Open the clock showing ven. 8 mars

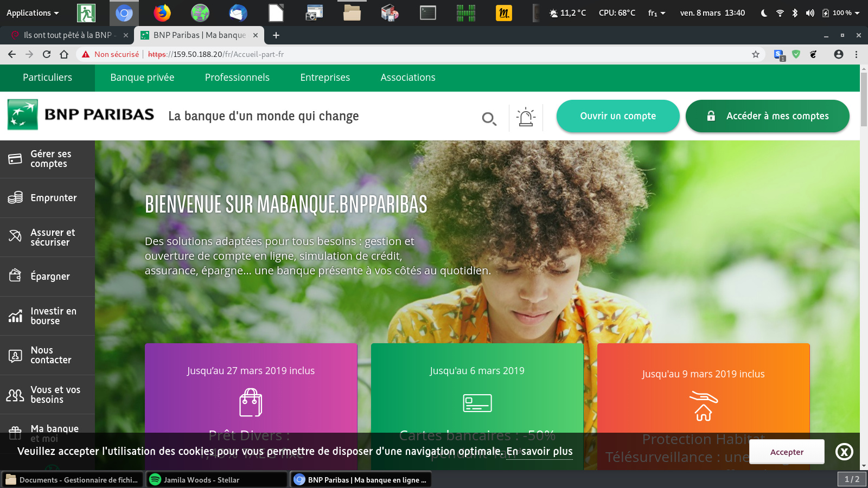click(712, 13)
